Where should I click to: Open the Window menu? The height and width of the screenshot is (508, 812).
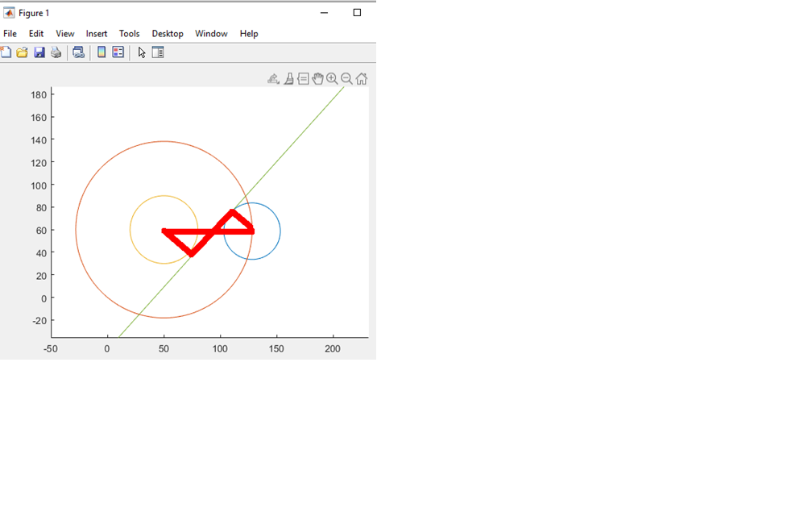coord(211,34)
